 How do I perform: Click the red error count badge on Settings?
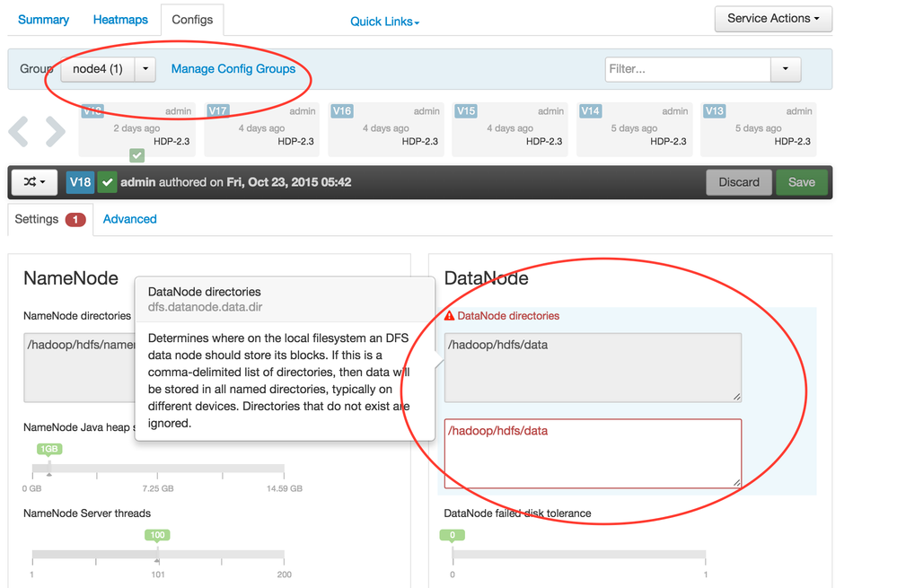75,220
